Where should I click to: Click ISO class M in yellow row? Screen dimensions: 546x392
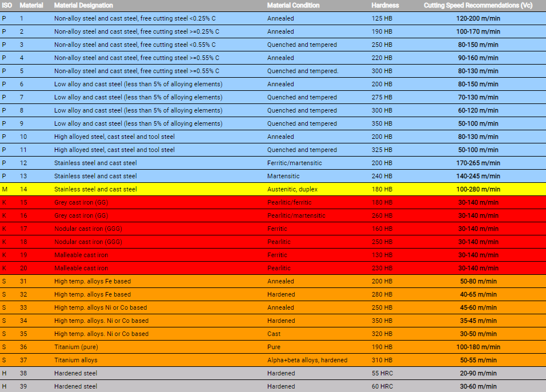[x=5, y=190]
